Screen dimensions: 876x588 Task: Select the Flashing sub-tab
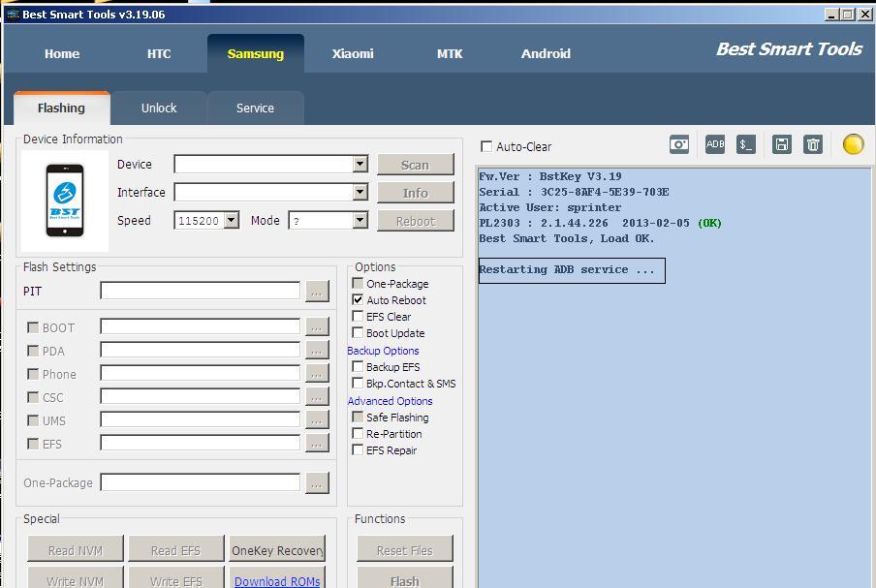(61, 108)
